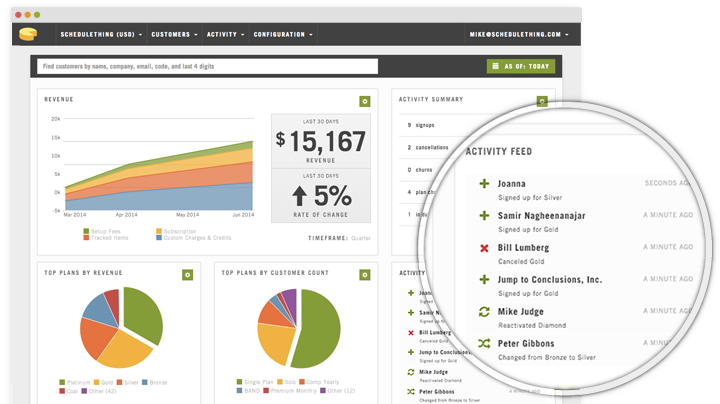720x404 pixels.
Task: Click the Comp Yearly legend swatch
Action: (302, 382)
